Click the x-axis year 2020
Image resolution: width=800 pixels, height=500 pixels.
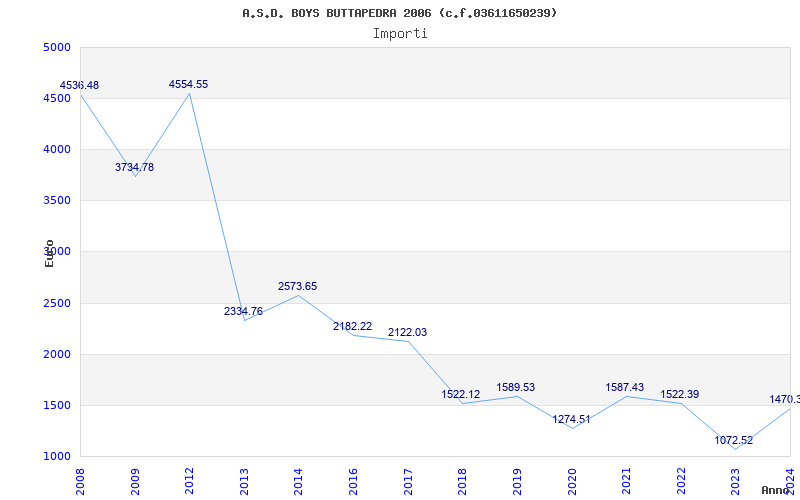pos(571,481)
